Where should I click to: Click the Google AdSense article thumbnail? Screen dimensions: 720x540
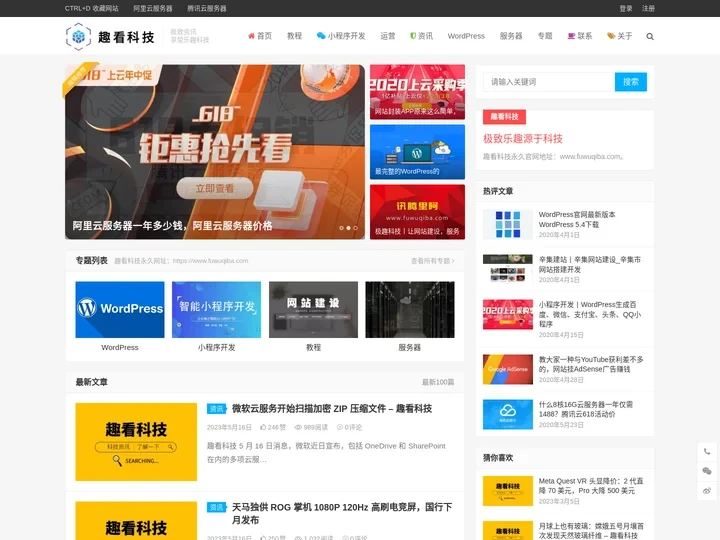point(508,369)
